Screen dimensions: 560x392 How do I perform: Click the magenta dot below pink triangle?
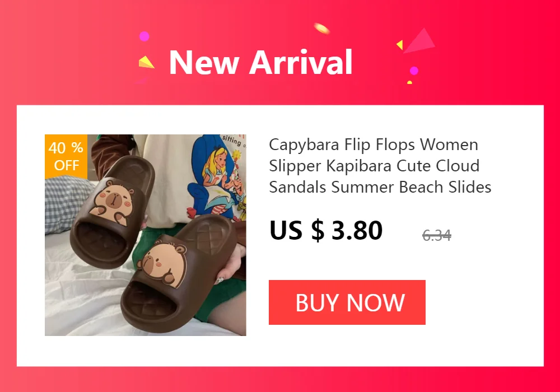(x=414, y=71)
